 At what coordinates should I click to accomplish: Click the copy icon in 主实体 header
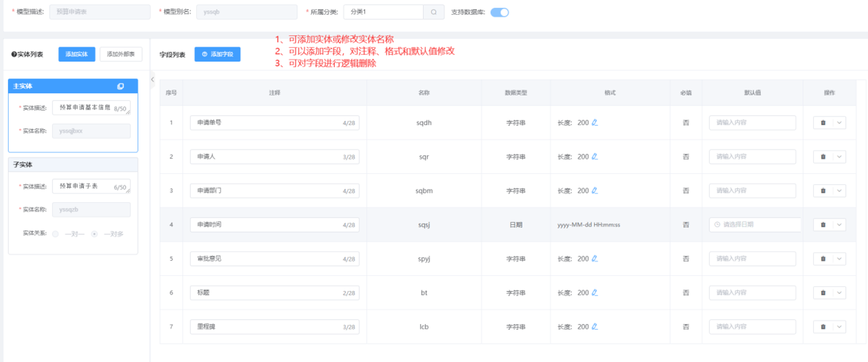coord(120,86)
